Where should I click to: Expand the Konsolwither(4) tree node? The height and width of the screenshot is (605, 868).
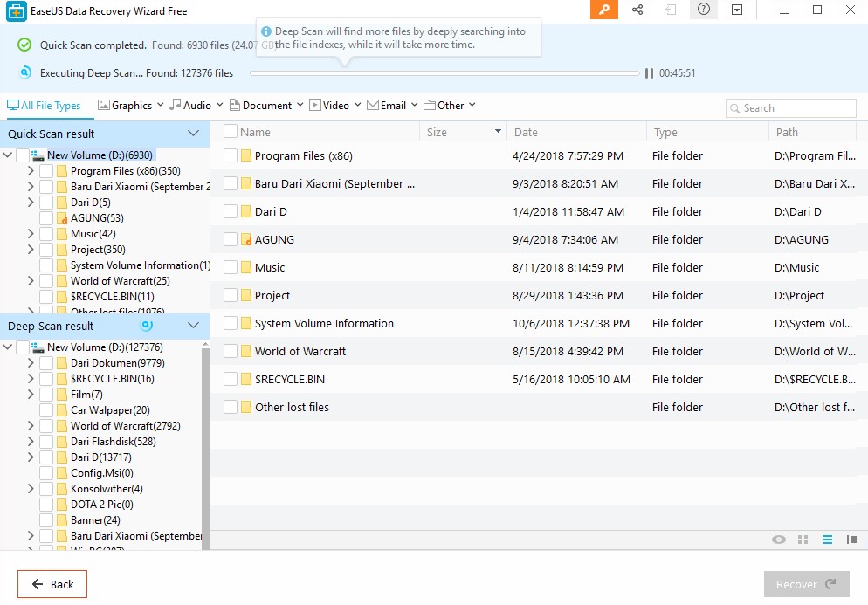[x=31, y=489]
